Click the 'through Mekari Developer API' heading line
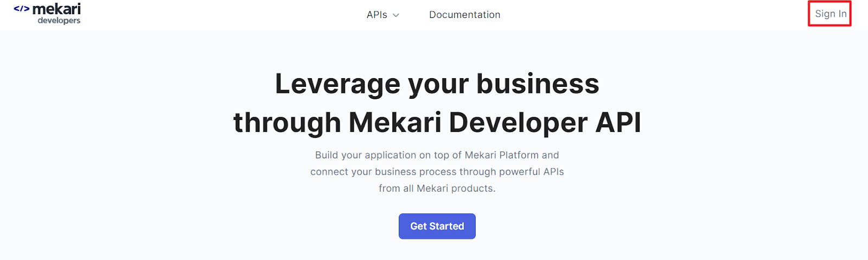The height and width of the screenshot is (260, 868). [437, 123]
